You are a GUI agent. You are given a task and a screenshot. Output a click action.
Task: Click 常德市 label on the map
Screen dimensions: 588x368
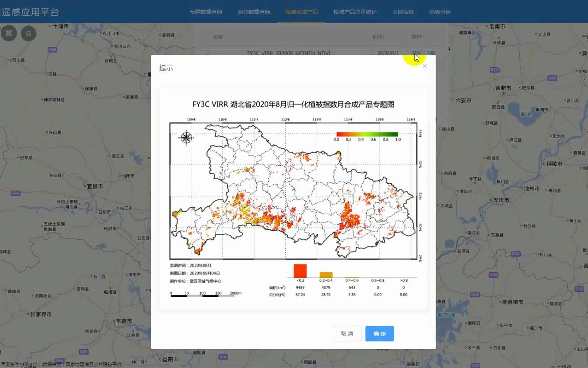coord(124,321)
